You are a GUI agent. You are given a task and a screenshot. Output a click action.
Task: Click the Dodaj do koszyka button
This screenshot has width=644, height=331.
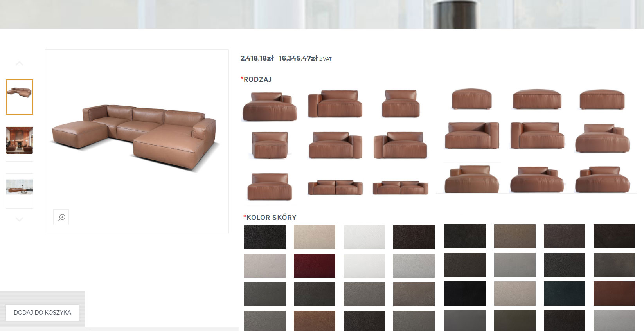coord(42,313)
